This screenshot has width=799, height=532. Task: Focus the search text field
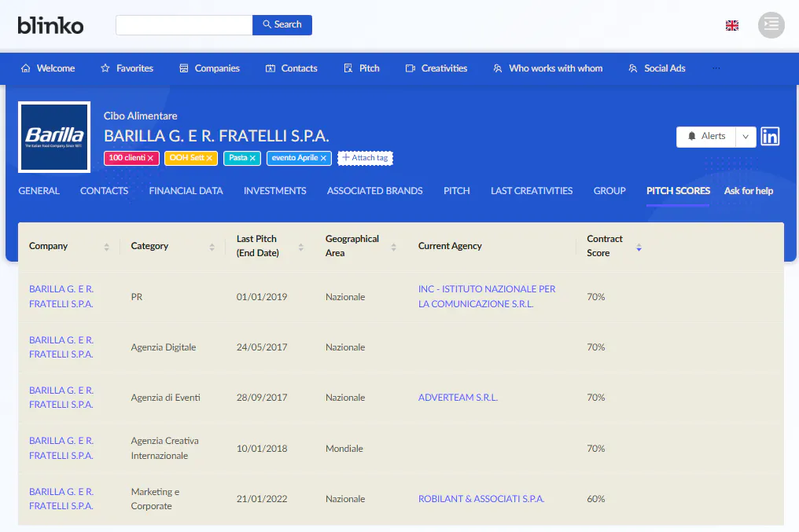tap(184, 25)
